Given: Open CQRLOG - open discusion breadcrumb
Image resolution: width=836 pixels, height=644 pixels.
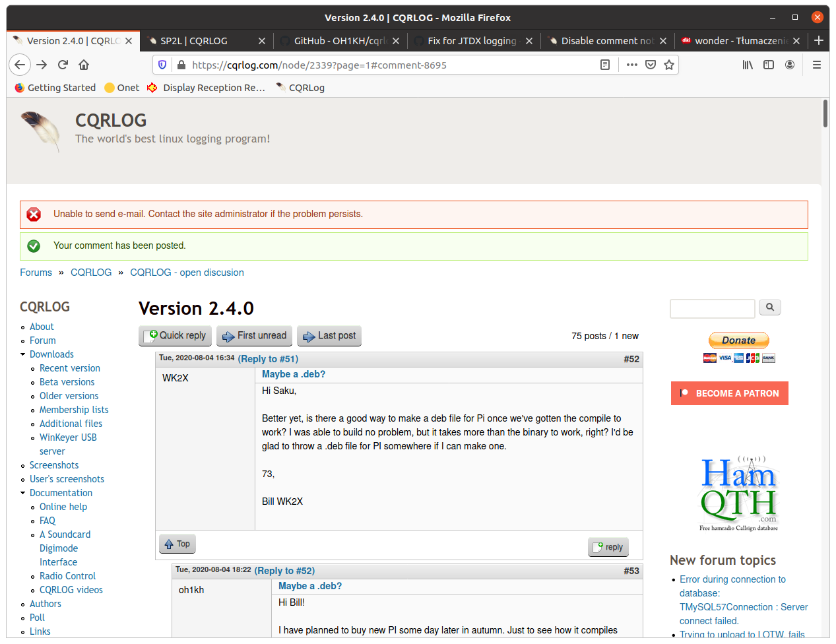Looking at the screenshot, I should [187, 273].
